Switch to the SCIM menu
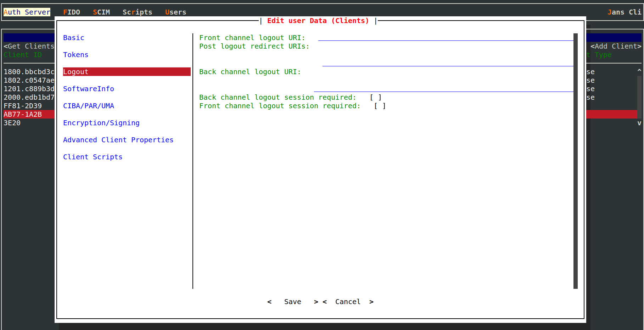Image resolution: width=644 pixels, height=330 pixels. [101, 12]
